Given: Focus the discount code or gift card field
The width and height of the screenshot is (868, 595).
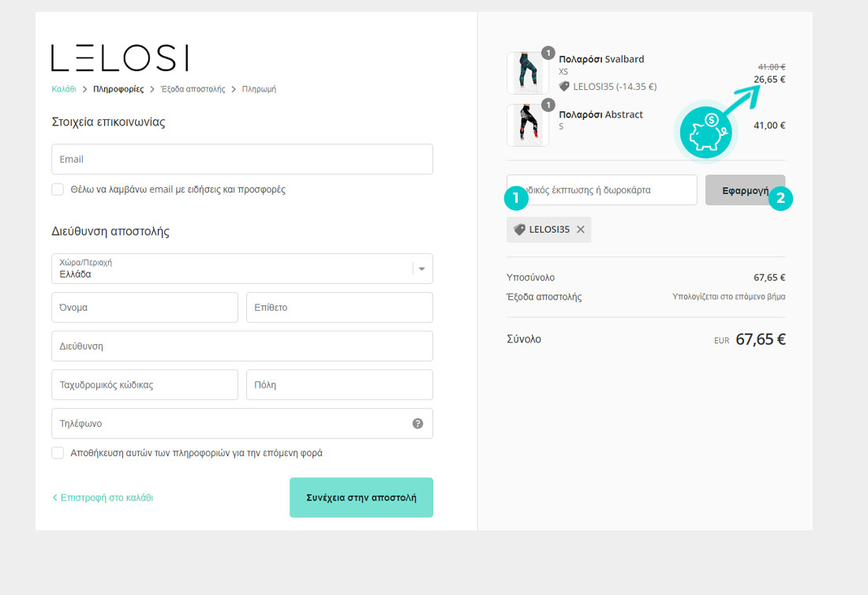Looking at the screenshot, I should point(602,190).
